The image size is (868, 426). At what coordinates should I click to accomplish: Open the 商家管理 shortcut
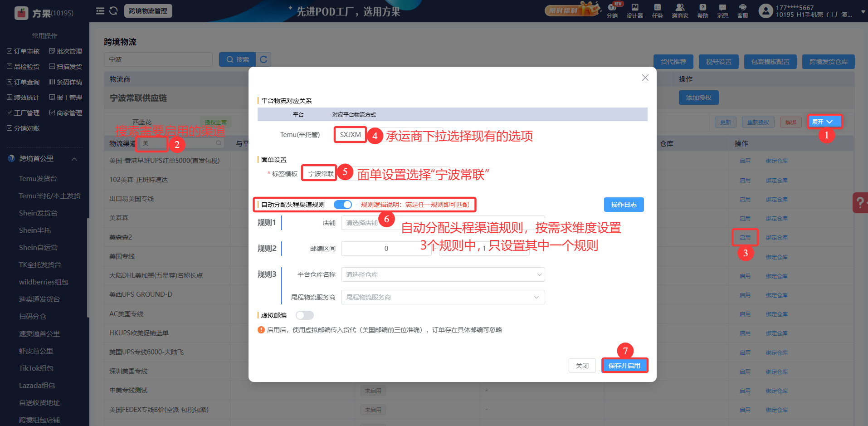pos(66,113)
